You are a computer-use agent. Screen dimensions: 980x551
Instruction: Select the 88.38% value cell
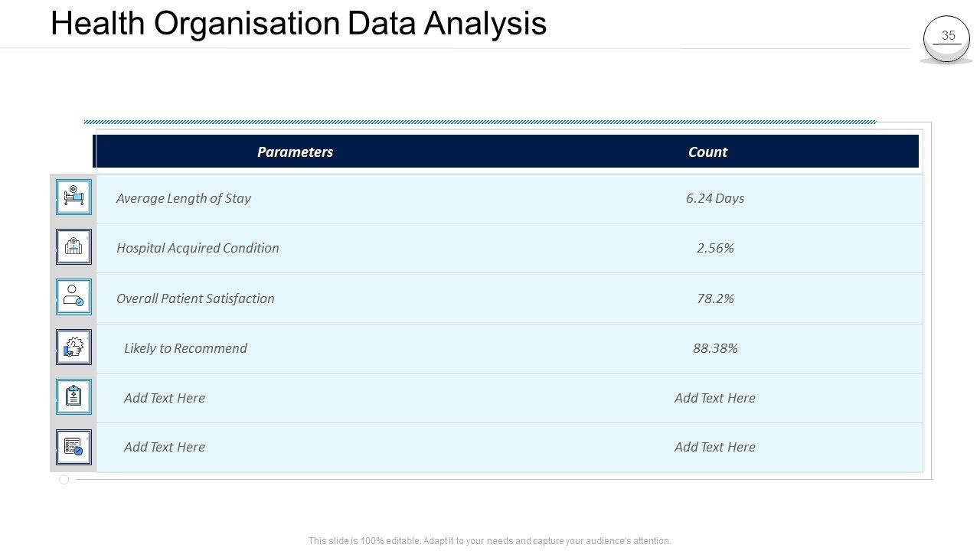click(x=715, y=348)
